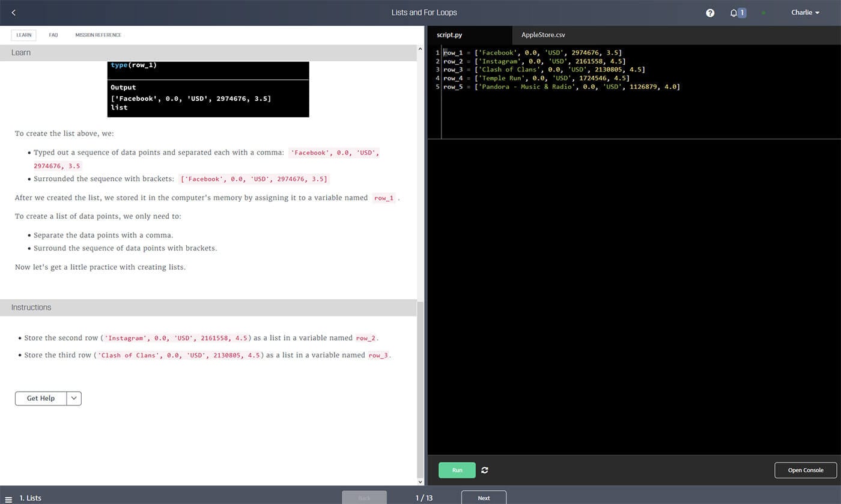This screenshot has height=504, width=841.
Task: Open the hamburger menu beside 1. Lists
Action: click(x=8, y=499)
